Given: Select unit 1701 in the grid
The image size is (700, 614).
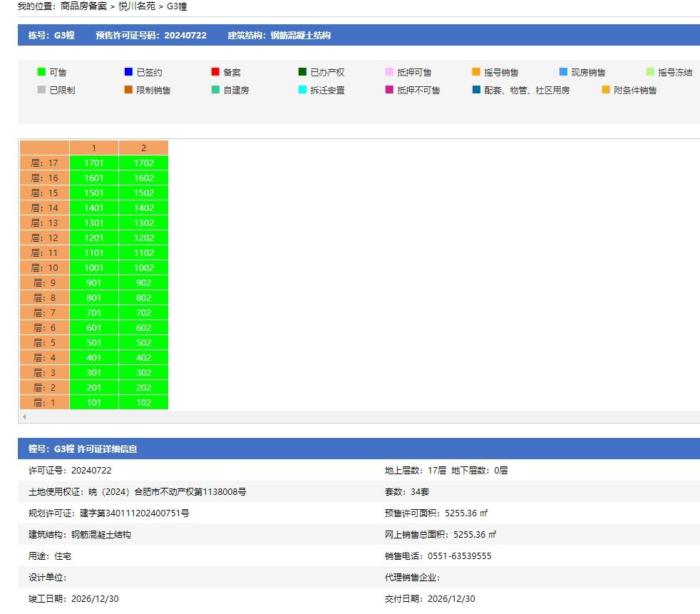Looking at the screenshot, I should (94, 163).
